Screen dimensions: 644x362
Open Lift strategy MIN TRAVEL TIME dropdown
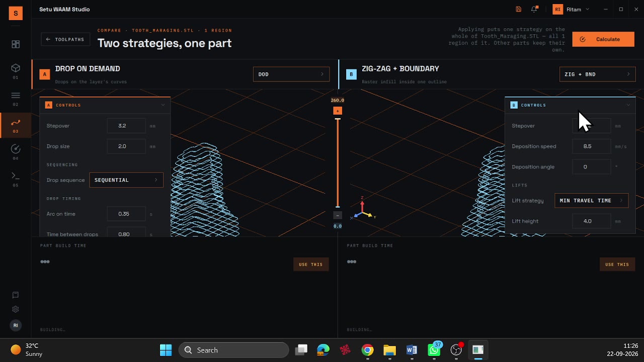[x=592, y=201]
